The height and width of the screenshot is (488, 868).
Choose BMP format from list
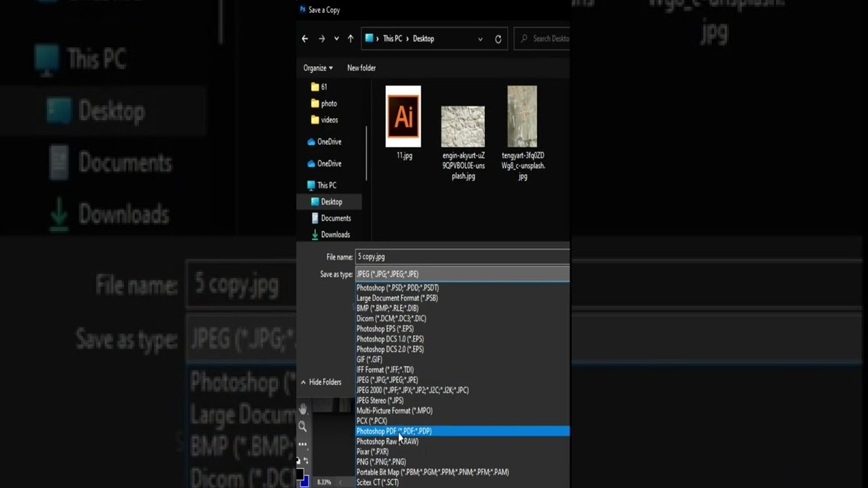click(x=462, y=308)
